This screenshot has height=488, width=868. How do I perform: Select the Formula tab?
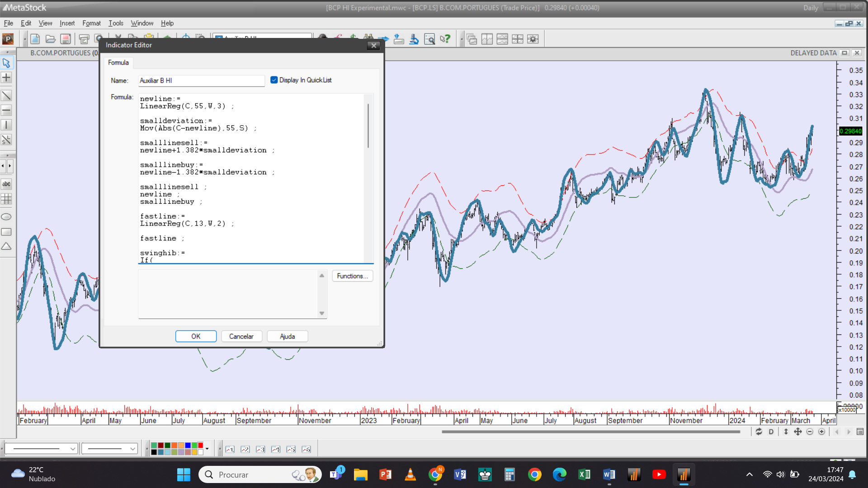point(118,62)
